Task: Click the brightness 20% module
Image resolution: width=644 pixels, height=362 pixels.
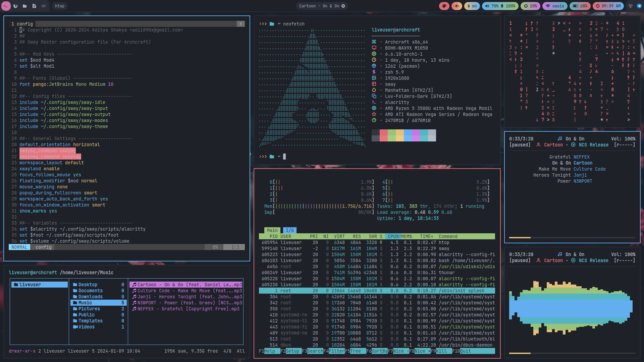Action: point(530,6)
